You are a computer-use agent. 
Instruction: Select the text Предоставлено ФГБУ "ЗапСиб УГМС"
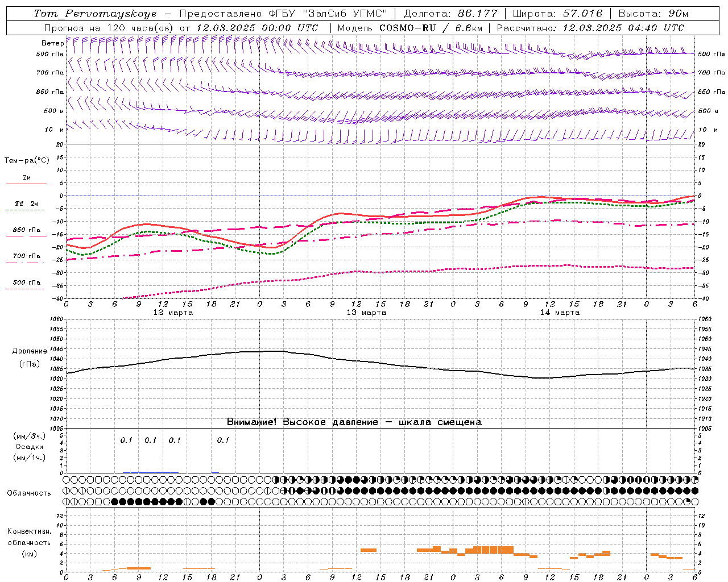[283, 14]
